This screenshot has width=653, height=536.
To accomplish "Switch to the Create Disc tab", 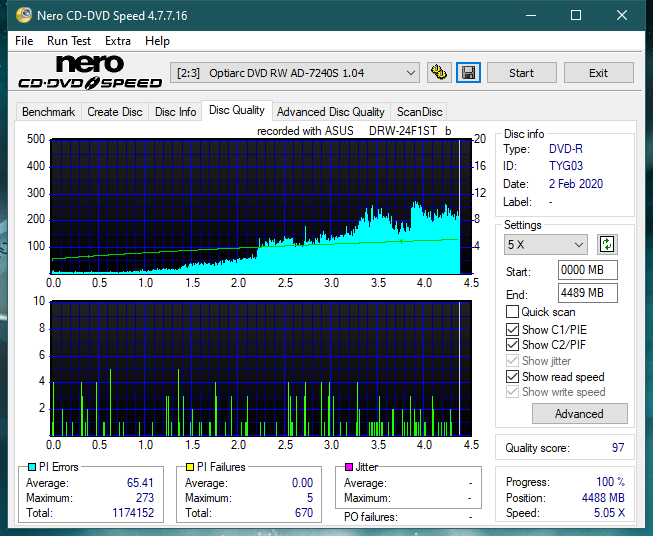I will 115,112.
